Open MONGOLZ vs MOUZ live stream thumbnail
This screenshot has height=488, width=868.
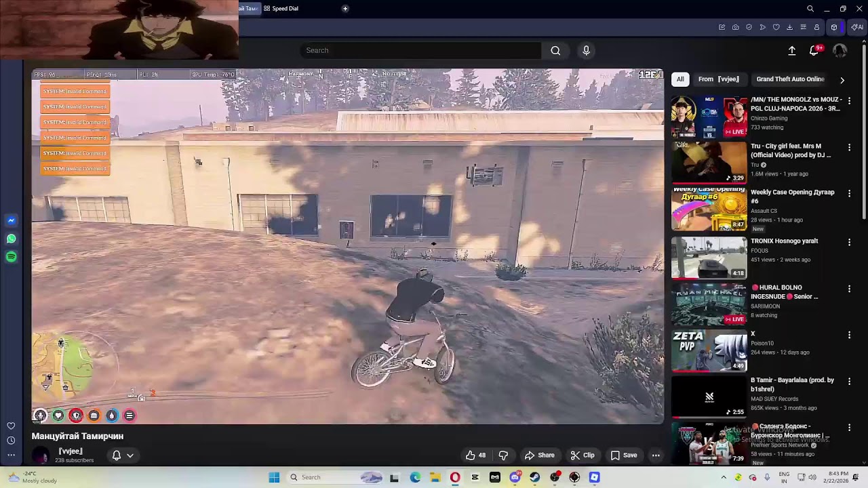pyautogui.click(x=709, y=117)
